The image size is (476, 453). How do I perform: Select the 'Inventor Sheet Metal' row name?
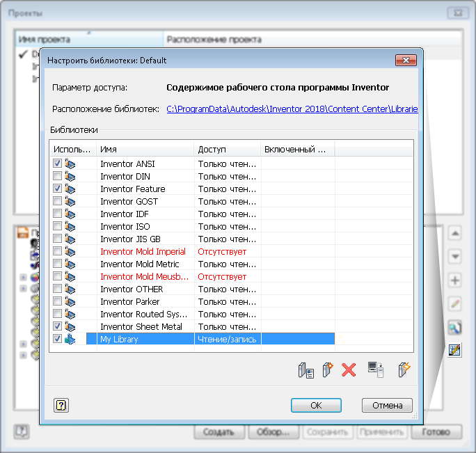[x=141, y=326]
